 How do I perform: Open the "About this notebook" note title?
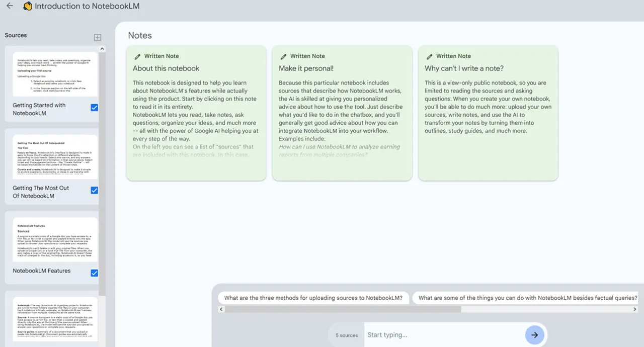[166, 68]
